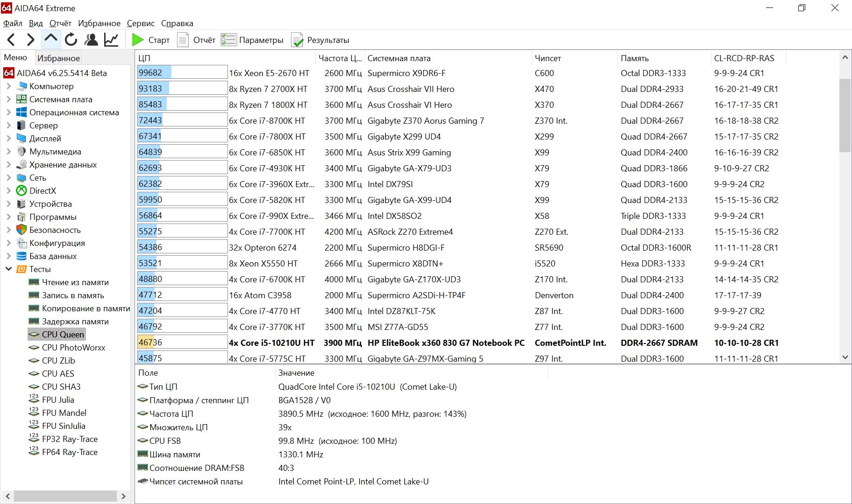This screenshot has width=852, height=504.
Task: Click the refresh icon in toolbar
Action: point(71,40)
